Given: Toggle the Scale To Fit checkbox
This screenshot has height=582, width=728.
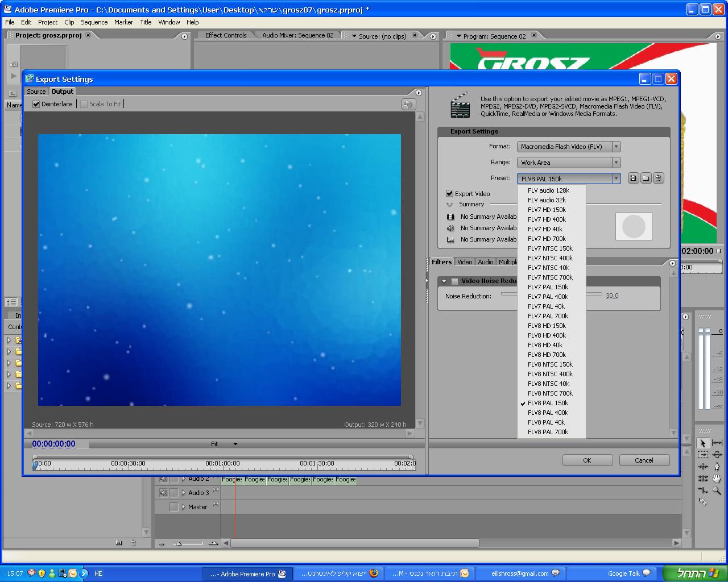Looking at the screenshot, I should click(x=84, y=105).
